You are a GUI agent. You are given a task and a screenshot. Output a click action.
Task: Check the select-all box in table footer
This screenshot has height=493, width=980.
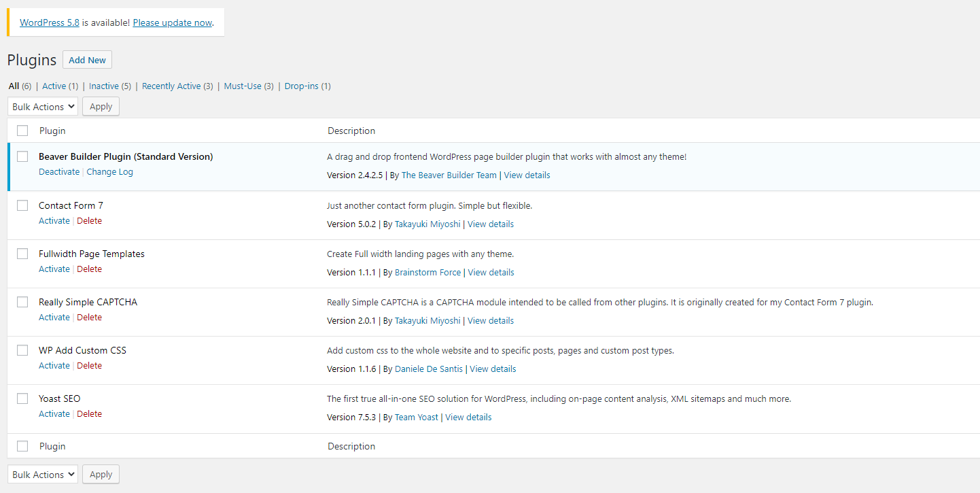(x=22, y=446)
